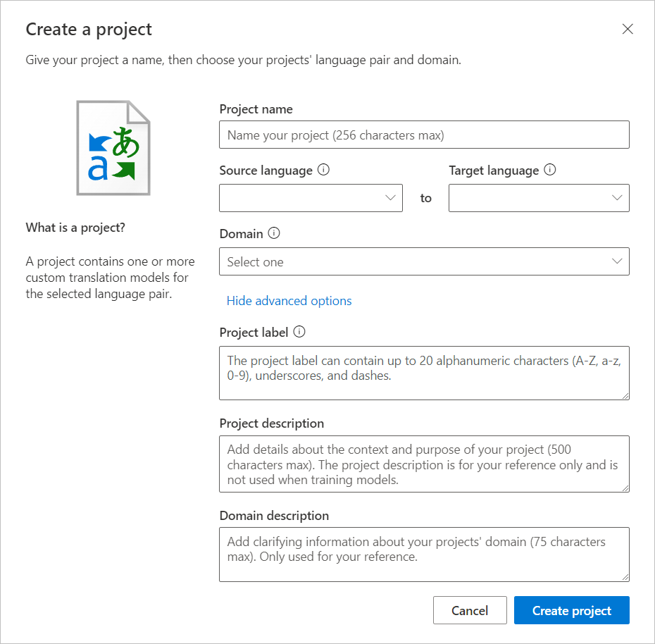Click the Create project button
655x644 pixels.
tap(571, 610)
